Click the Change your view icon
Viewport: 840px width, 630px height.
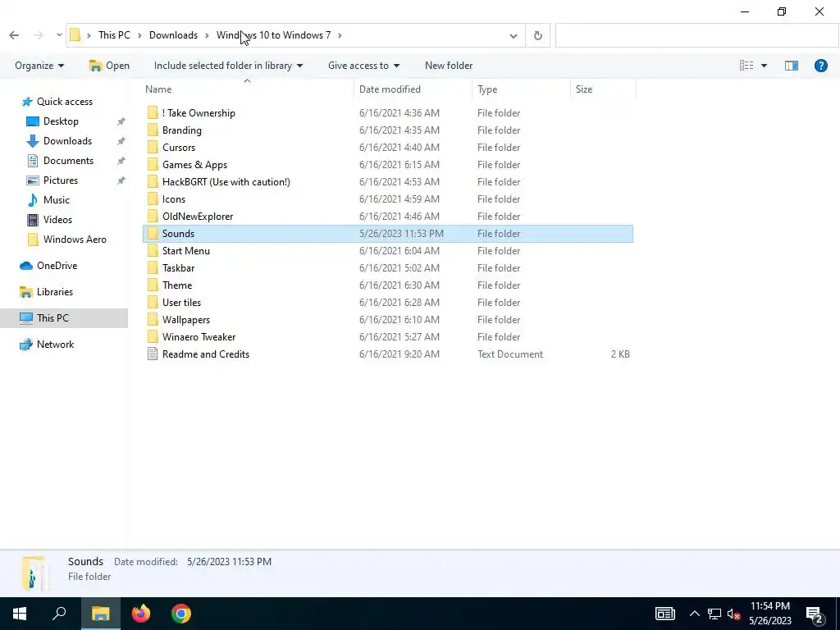click(746, 66)
